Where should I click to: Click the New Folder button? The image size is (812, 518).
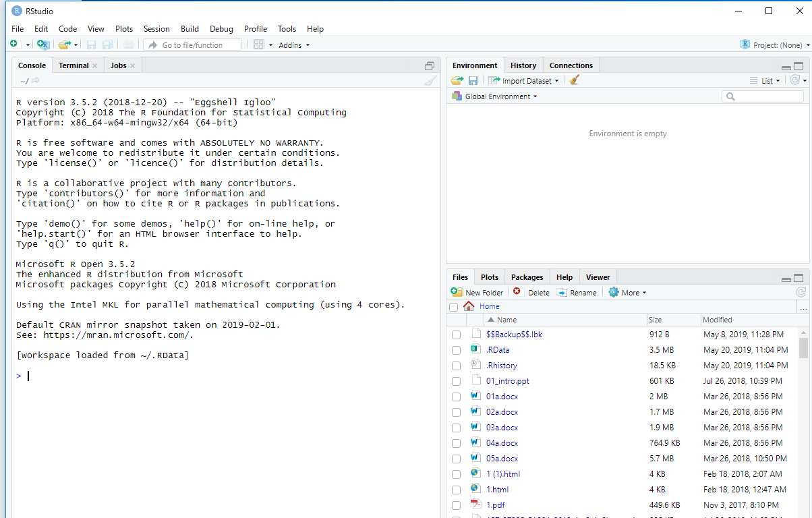[477, 293]
